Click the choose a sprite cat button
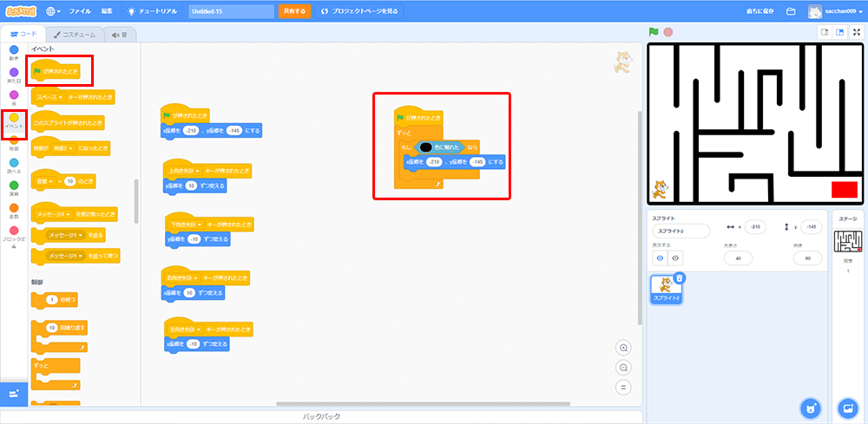Viewport: 868px width, 424px height. click(808, 407)
